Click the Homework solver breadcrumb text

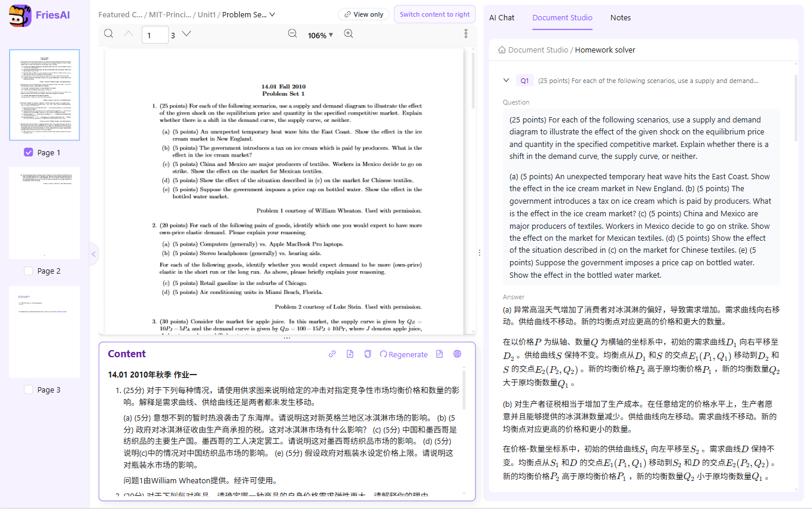605,50
